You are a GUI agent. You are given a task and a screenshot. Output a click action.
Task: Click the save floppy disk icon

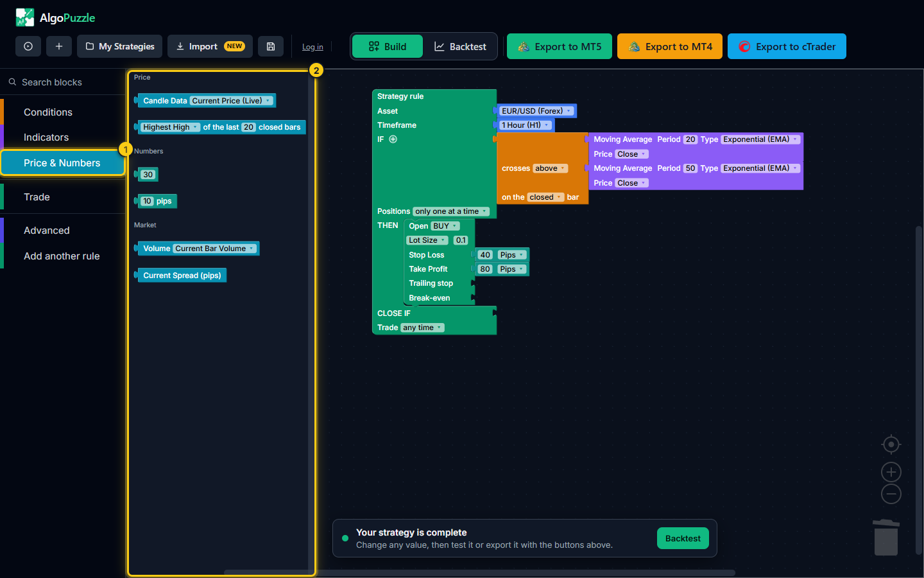[x=271, y=46]
